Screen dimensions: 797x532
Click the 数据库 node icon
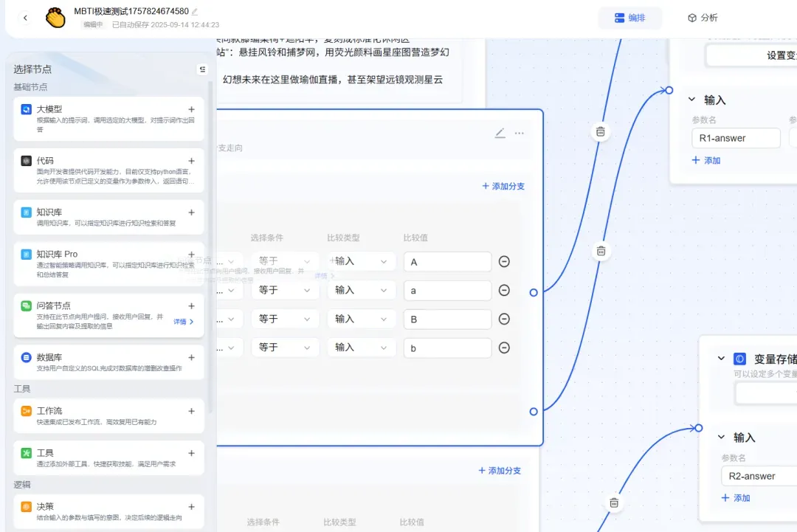click(26, 357)
